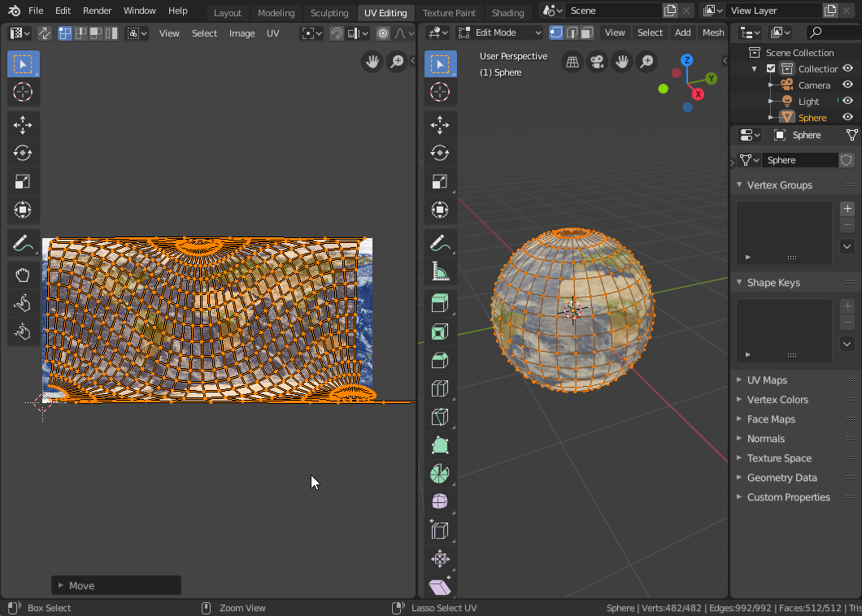Click the camera view icon in the 3D viewport
The width and height of the screenshot is (862, 616).
[597, 62]
